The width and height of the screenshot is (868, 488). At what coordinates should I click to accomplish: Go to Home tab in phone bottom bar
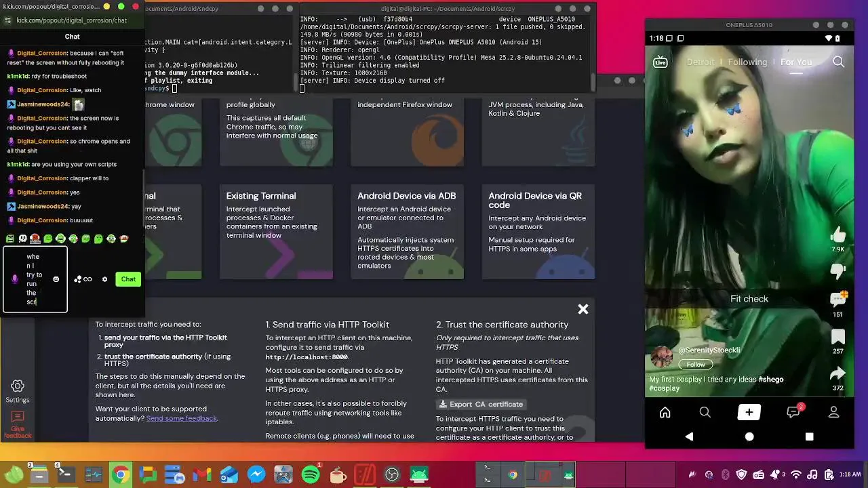coord(665,412)
